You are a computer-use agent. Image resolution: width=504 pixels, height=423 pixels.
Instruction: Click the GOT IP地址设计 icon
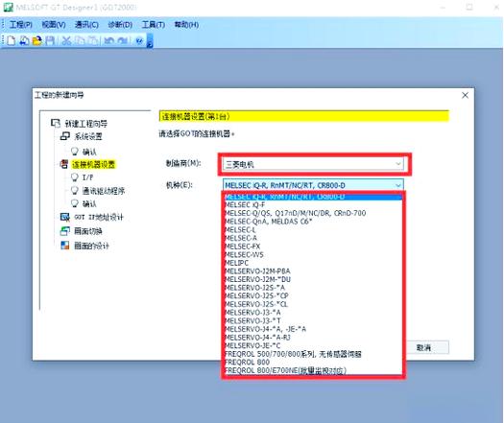[x=65, y=218]
